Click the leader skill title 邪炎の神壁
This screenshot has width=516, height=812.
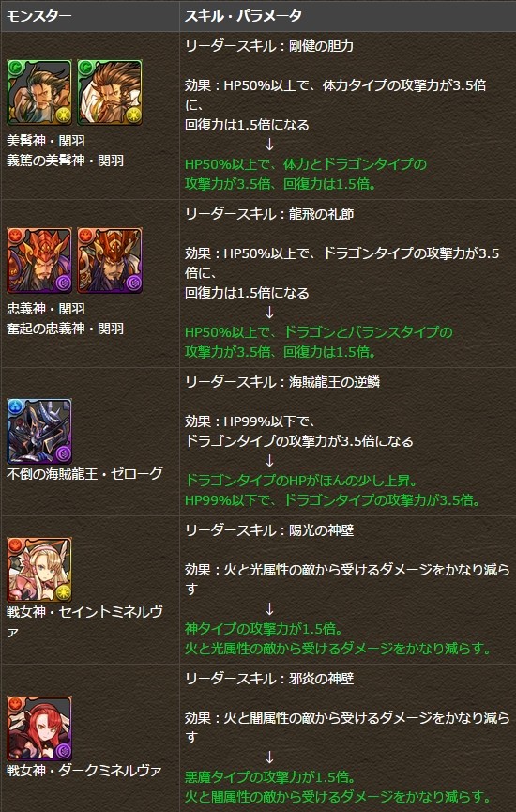tap(321, 679)
